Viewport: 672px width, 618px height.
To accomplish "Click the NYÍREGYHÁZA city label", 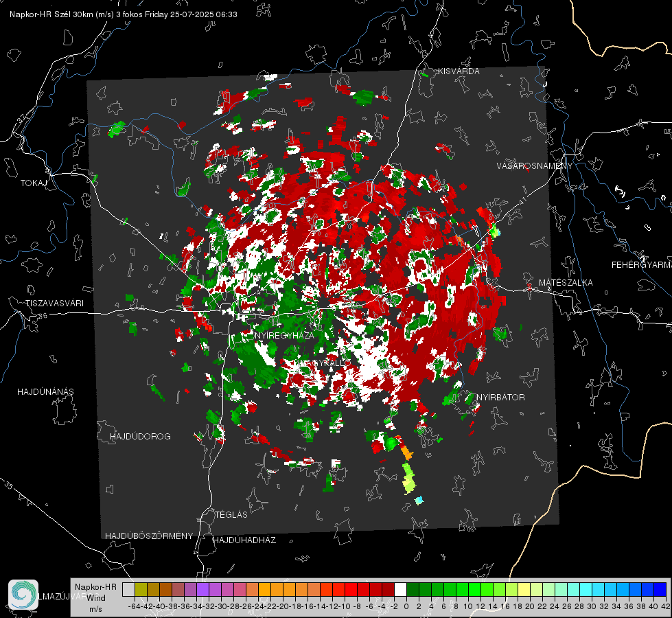I will click(x=284, y=335).
